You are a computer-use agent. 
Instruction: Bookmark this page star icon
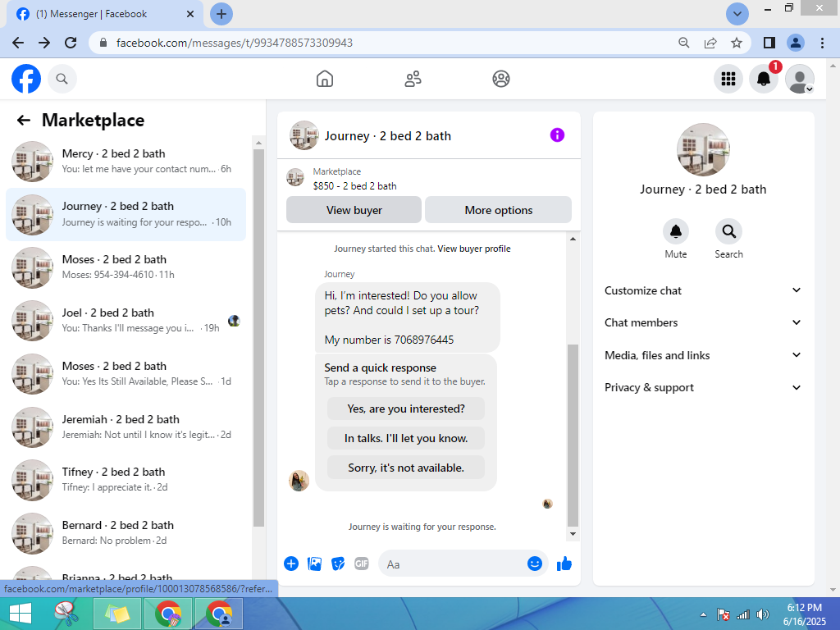tap(737, 43)
